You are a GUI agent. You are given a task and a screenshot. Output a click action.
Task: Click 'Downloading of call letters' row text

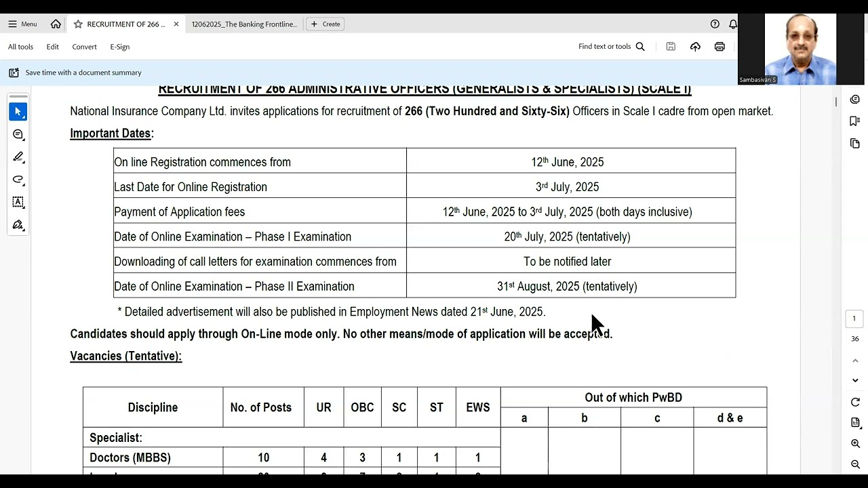coord(255,262)
